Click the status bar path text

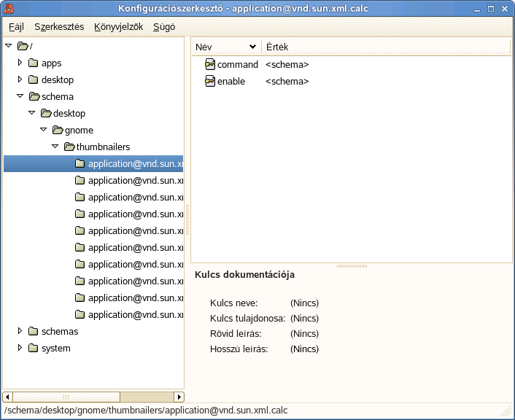146,411
